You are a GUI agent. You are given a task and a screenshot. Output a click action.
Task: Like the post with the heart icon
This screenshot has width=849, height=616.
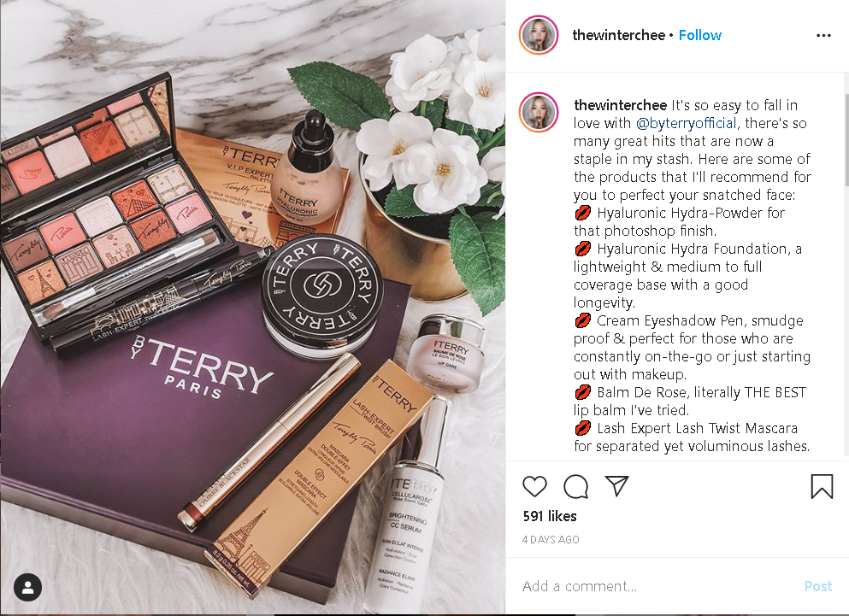(x=534, y=486)
